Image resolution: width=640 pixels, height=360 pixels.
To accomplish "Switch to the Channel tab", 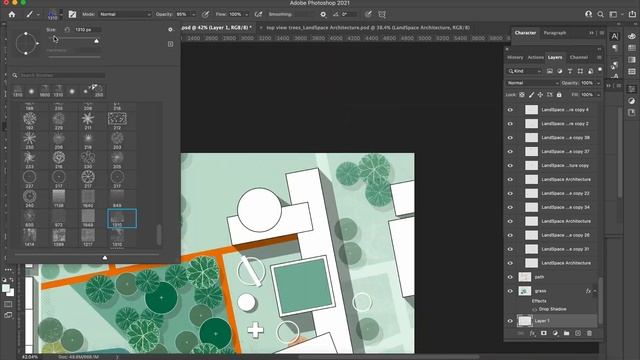I will (579, 58).
